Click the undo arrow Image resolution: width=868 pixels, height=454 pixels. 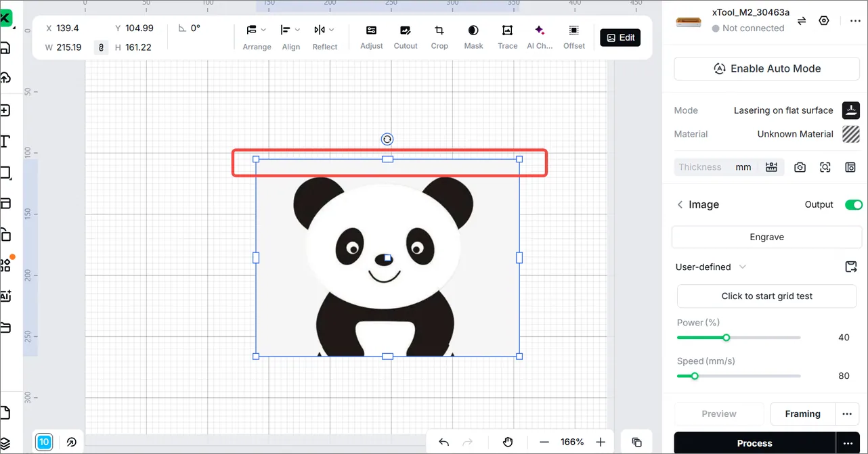click(444, 442)
